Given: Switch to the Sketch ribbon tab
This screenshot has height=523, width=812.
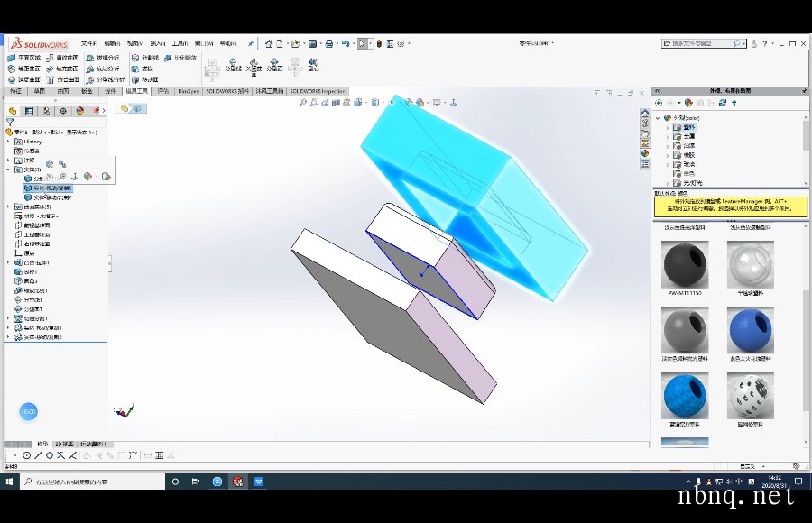Looking at the screenshot, I should pos(40,91).
